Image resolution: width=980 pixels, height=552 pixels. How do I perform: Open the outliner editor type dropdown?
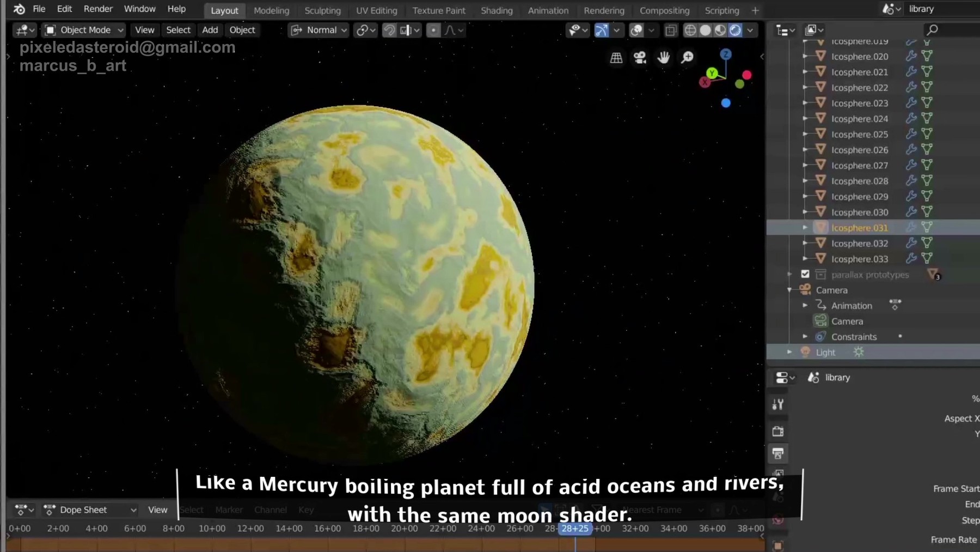coord(785,30)
